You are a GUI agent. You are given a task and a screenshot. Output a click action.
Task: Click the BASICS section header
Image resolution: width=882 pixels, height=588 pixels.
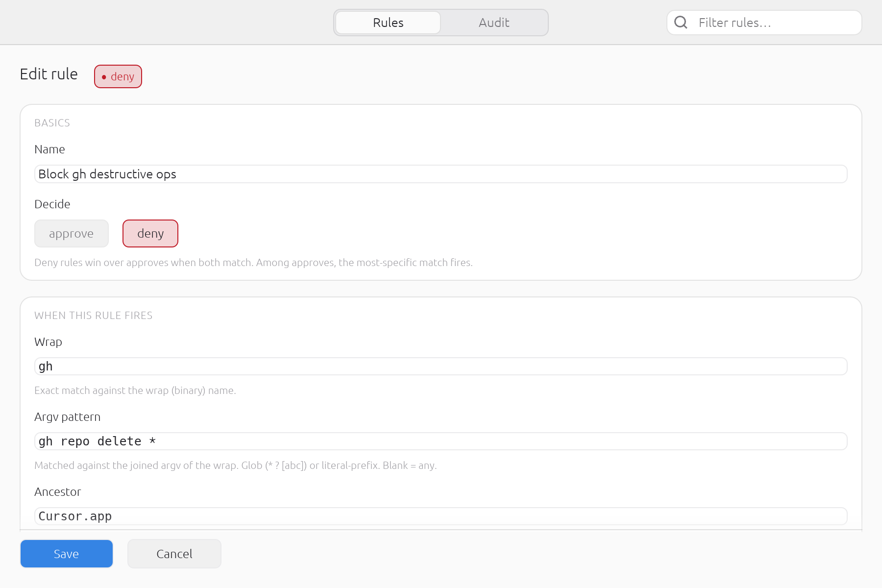pos(52,123)
